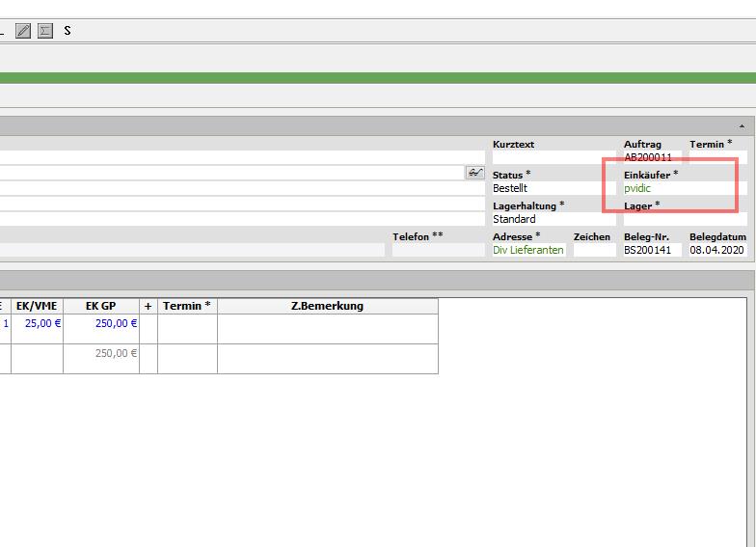
Task: Click the S symbol in the toolbar
Action: click(67, 31)
